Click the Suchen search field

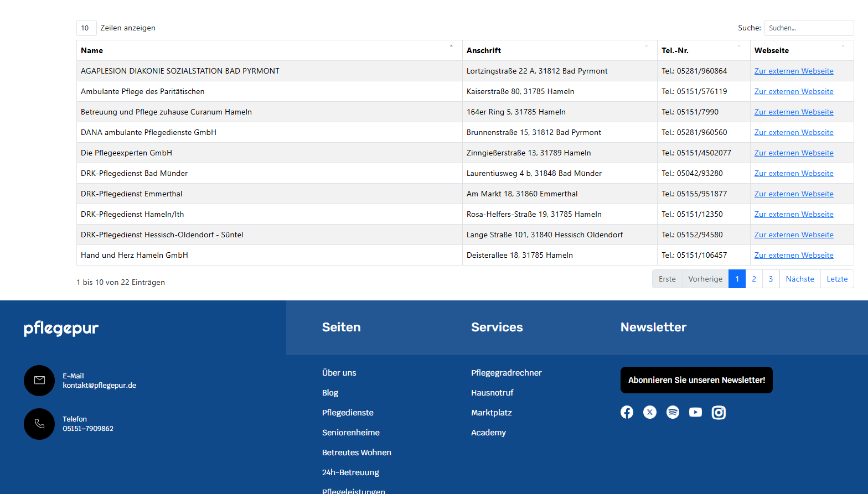pyautogui.click(x=809, y=28)
